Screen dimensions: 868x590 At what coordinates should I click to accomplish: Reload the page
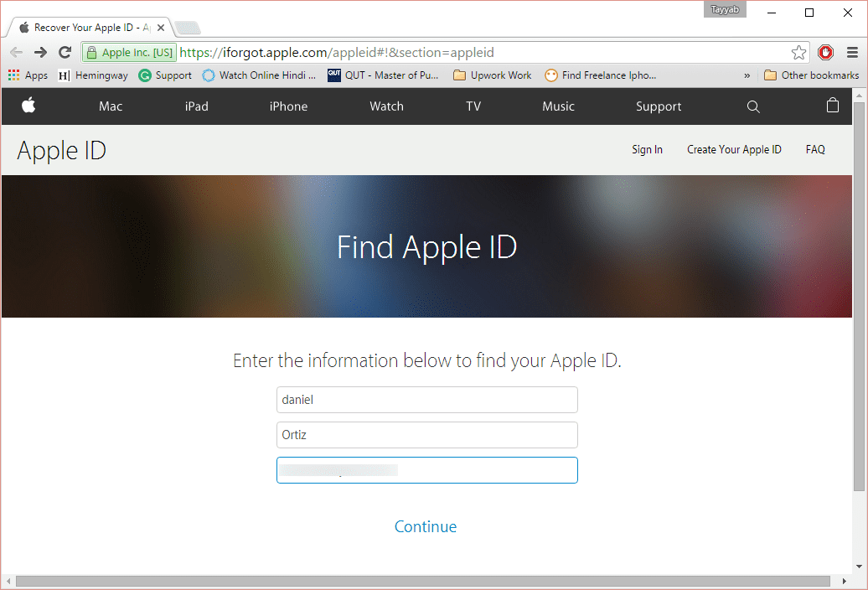point(65,53)
